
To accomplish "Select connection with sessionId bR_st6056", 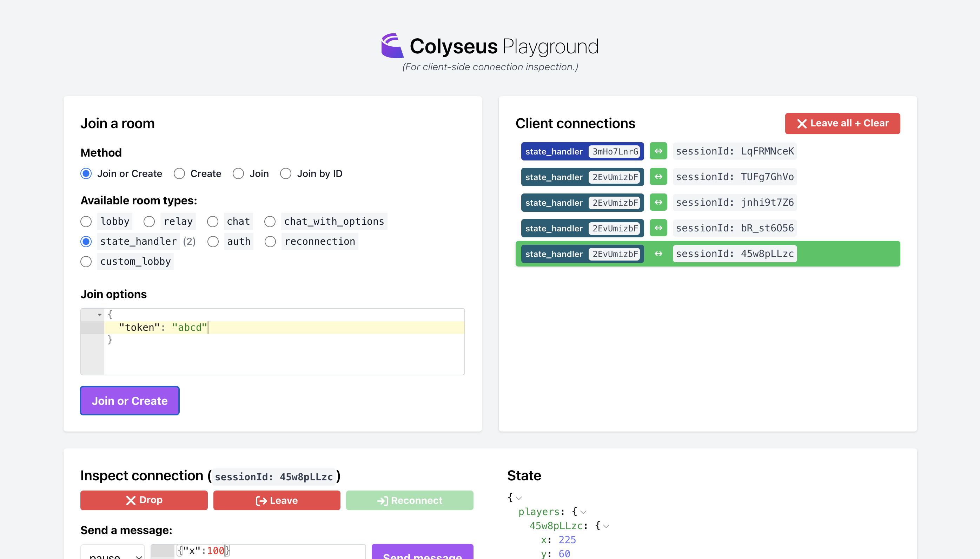I will (x=734, y=228).
